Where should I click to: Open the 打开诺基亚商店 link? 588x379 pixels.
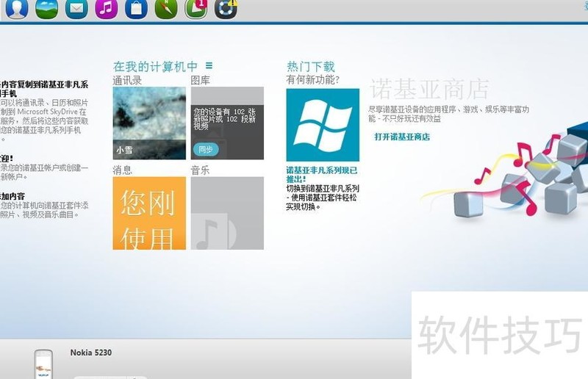tap(402, 137)
